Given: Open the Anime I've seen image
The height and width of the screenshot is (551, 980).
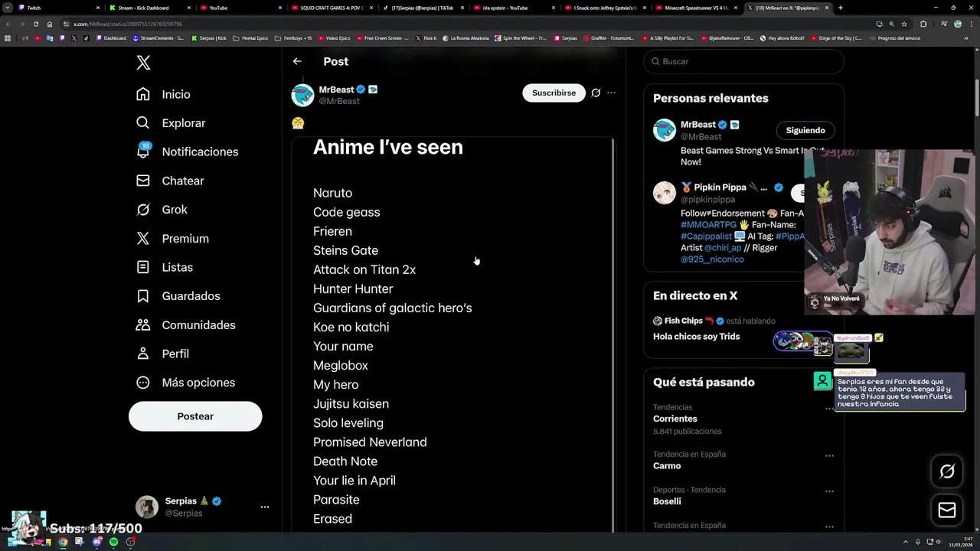Looking at the screenshot, I should (452, 334).
